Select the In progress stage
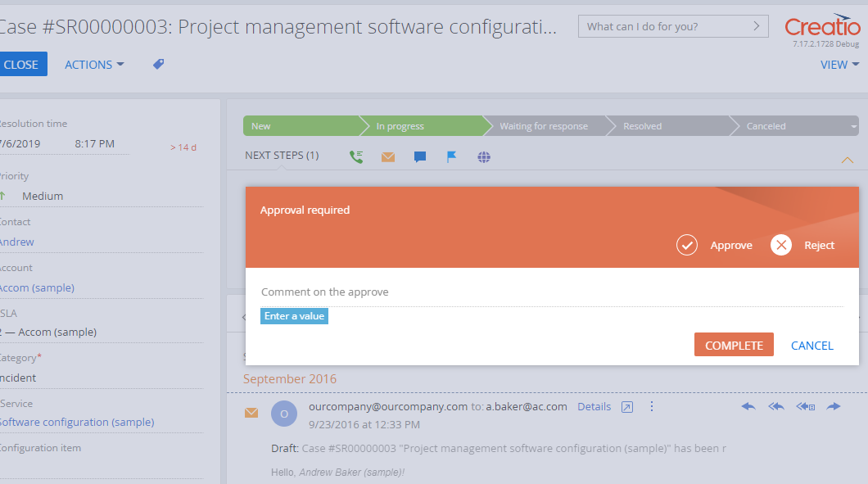868x484 pixels. (427, 125)
